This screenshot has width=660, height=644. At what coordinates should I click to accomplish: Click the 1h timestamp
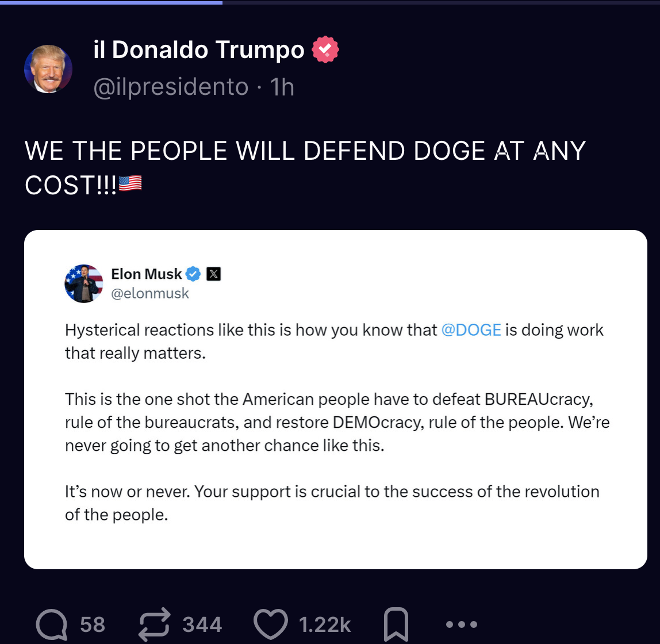tap(282, 87)
